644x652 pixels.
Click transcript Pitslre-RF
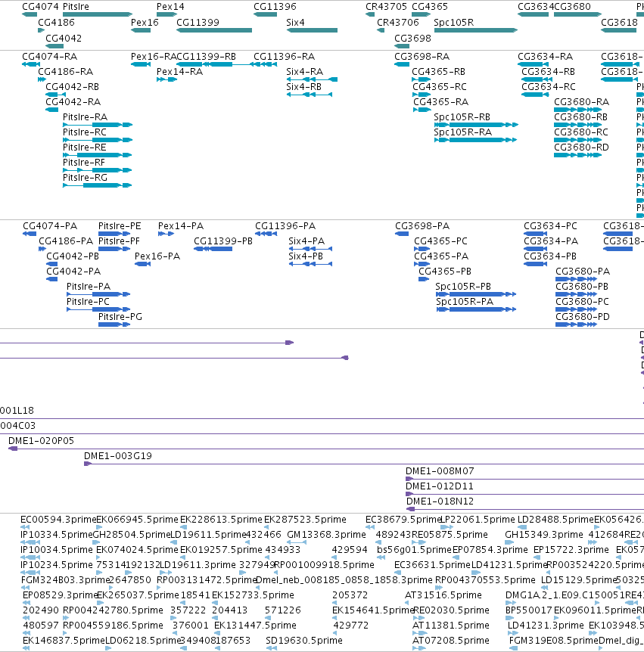98,170
